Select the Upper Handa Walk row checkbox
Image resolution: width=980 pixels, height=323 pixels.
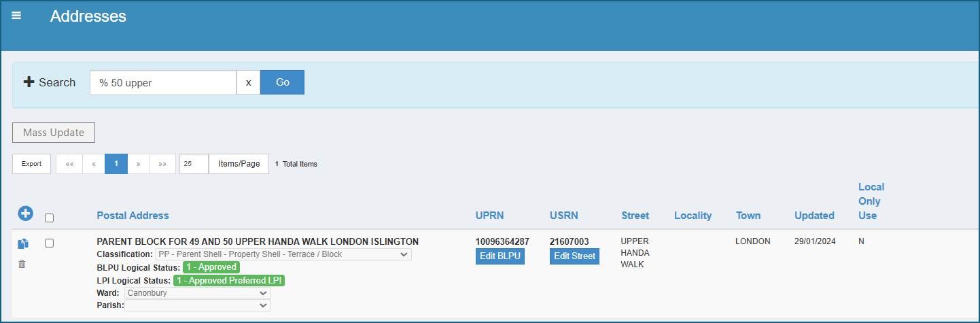(49, 243)
